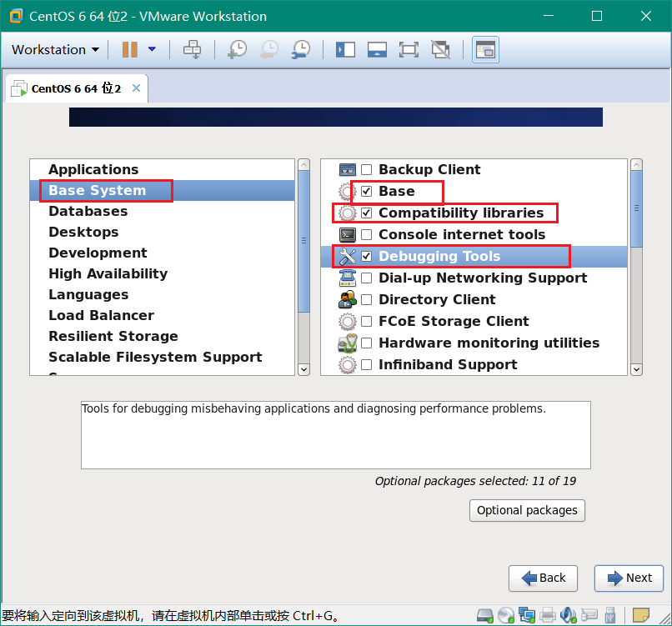The height and width of the screenshot is (626, 672).
Task: Click the Directory Client users icon
Action: [348, 299]
